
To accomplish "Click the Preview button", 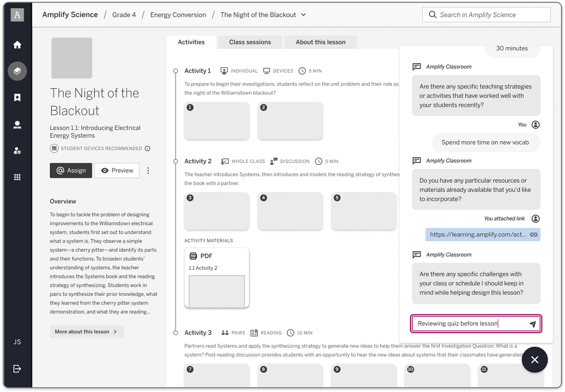I will tap(117, 170).
